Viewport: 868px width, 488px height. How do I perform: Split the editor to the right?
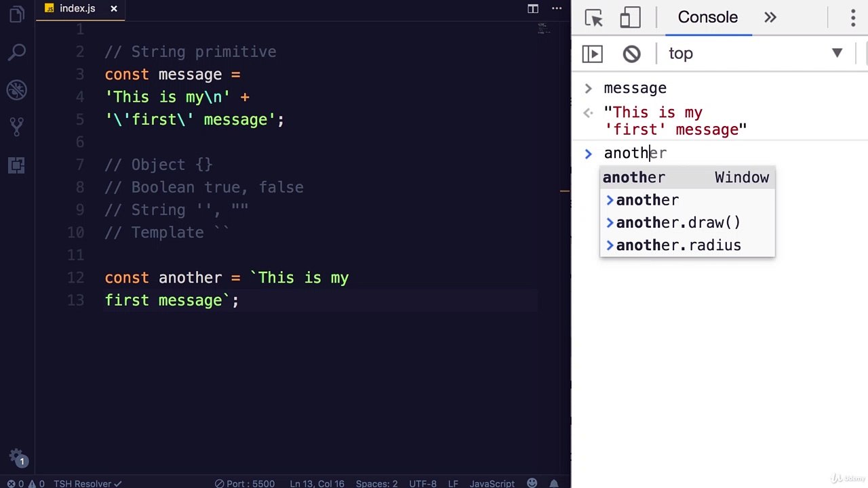tap(533, 9)
